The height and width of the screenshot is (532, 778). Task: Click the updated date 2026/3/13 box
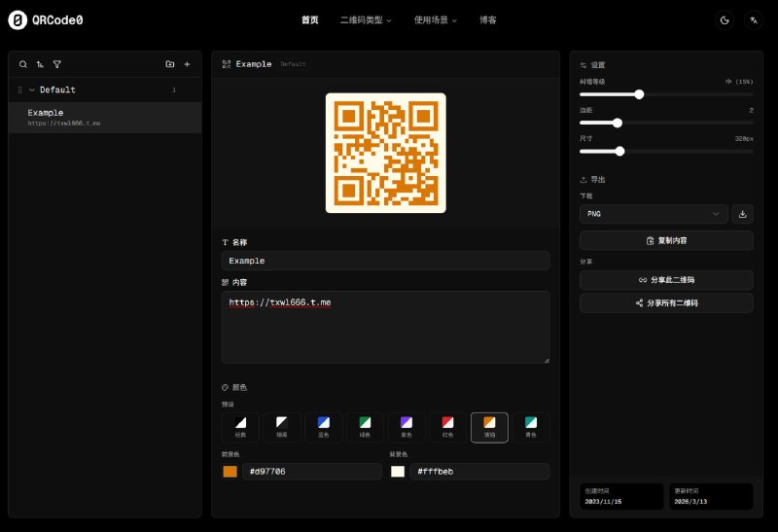click(711, 496)
